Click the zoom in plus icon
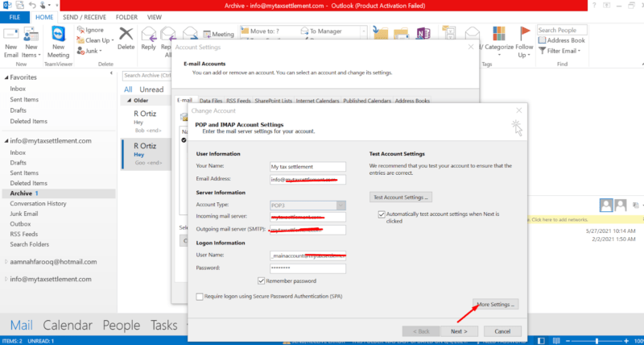Screen dimensions: 644x345 pyautogui.click(x=626, y=341)
